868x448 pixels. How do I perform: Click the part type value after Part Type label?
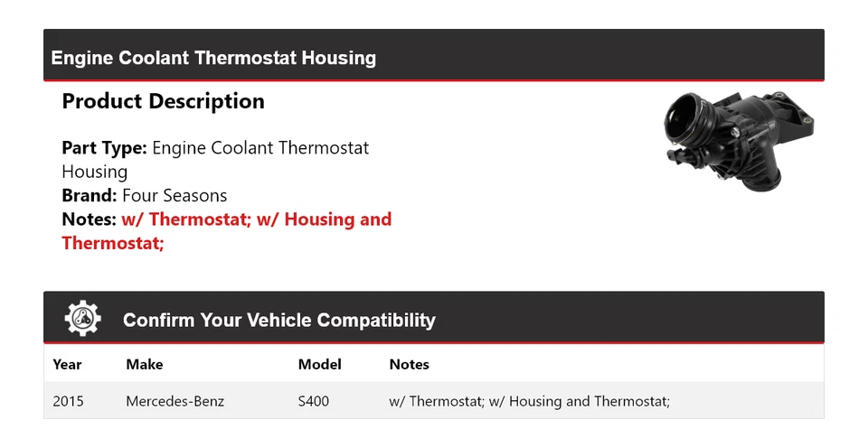point(260,147)
